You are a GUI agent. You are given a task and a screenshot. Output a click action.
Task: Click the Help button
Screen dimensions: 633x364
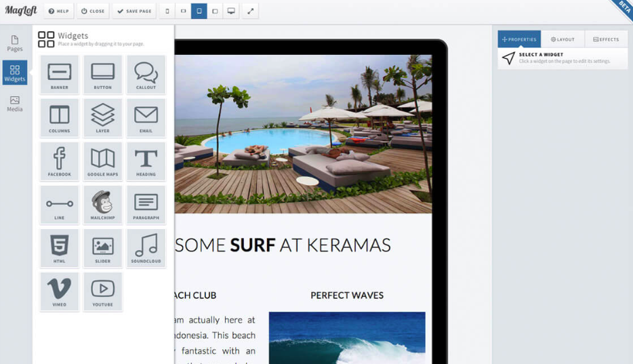pos(59,12)
